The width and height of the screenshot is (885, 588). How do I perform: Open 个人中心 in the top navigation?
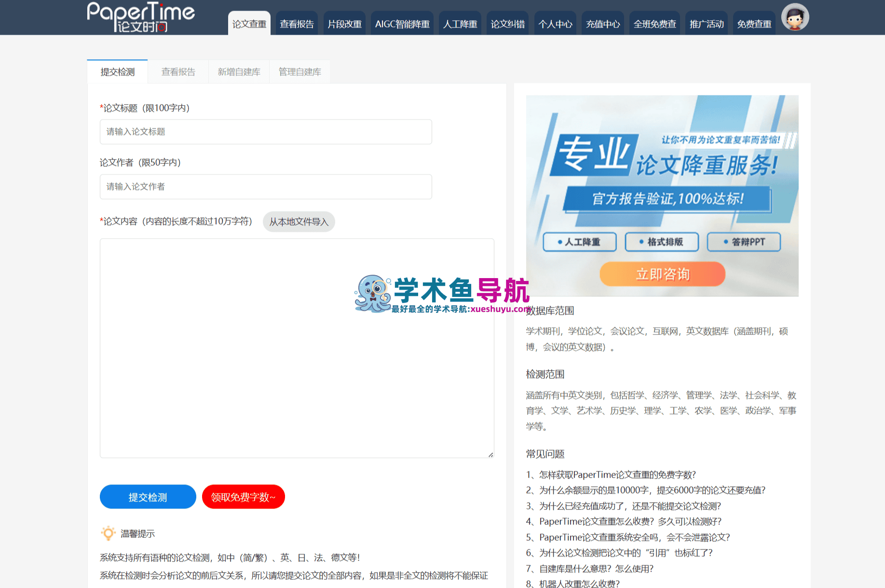555,24
